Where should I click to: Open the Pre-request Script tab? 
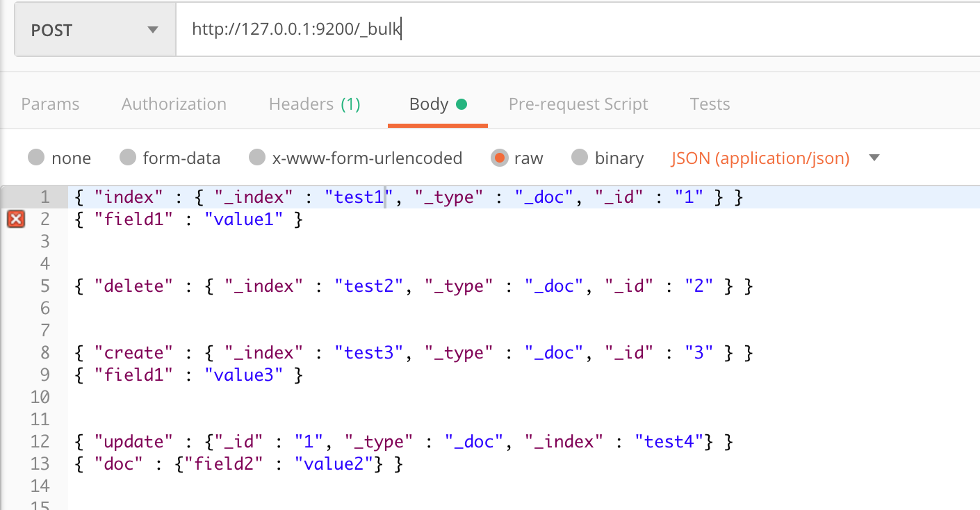(578, 104)
